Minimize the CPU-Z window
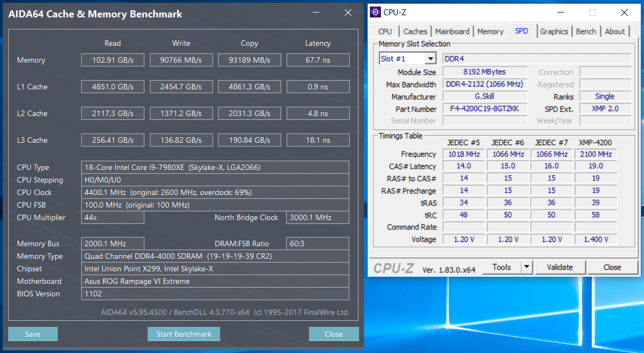Viewport: 644px width, 353px height. 560,13
